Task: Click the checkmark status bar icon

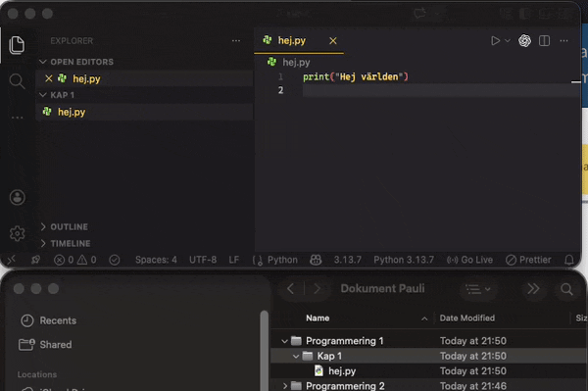Action: [115, 260]
